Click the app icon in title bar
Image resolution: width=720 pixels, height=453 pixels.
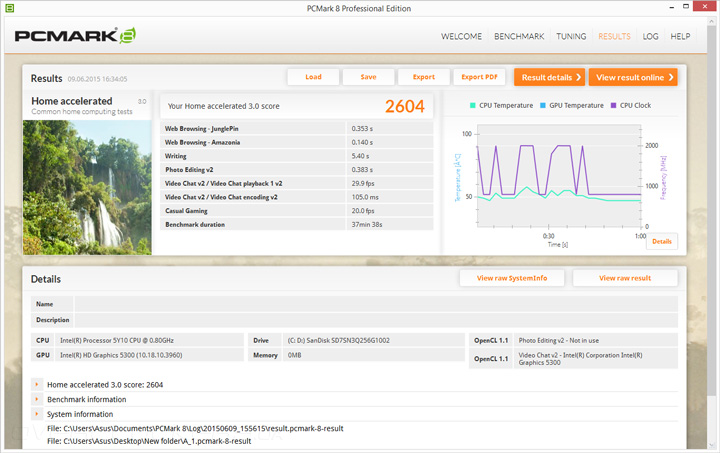click(x=9, y=8)
